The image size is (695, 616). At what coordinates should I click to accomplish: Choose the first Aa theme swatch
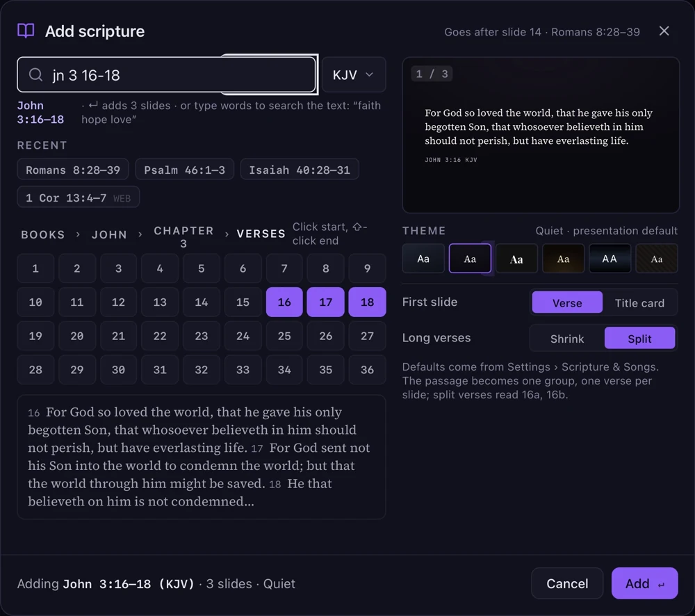coord(423,259)
